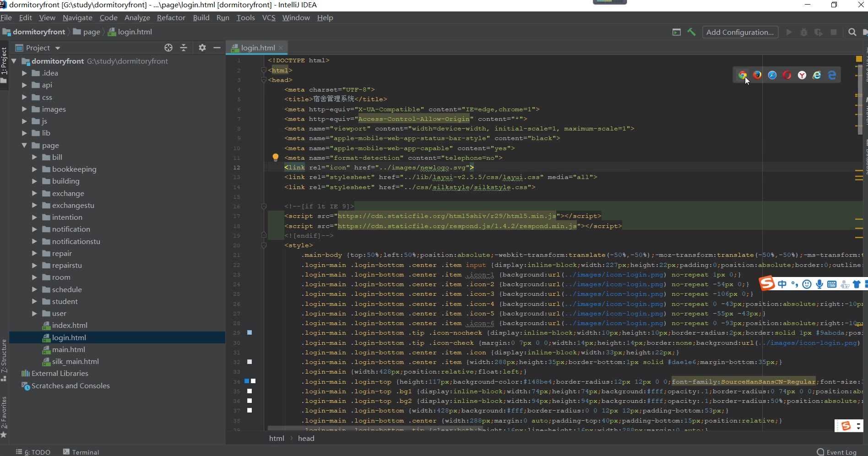Screen dimensions: 868x456
Task: Open login.html in Firefox browser
Action: 758,75
